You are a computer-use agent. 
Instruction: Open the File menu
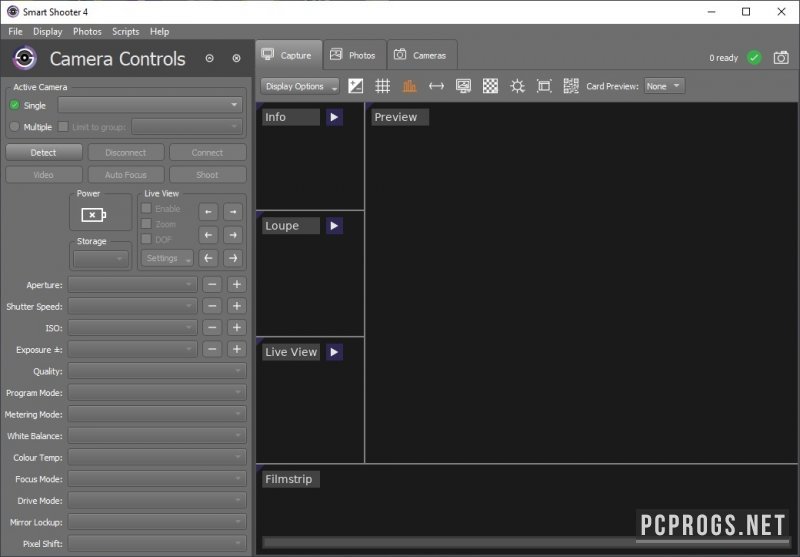[15, 32]
